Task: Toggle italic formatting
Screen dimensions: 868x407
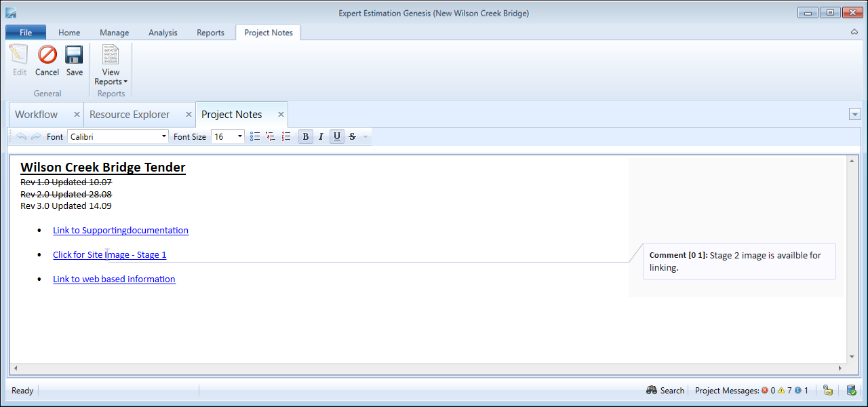Action: click(321, 136)
